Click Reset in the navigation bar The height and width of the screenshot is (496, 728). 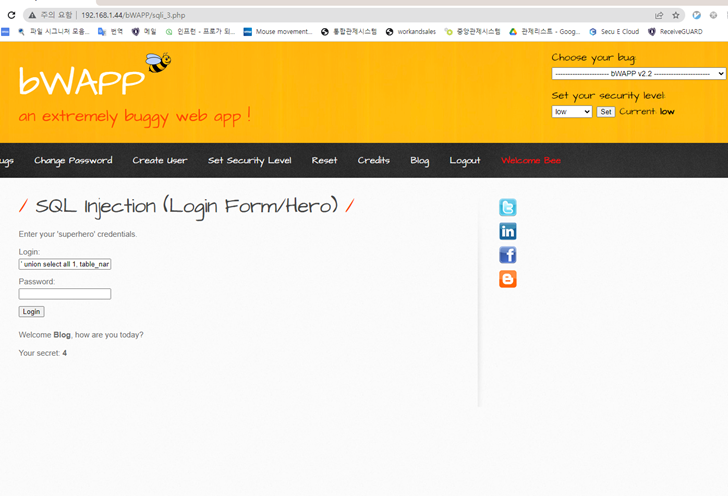tap(324, 160)
